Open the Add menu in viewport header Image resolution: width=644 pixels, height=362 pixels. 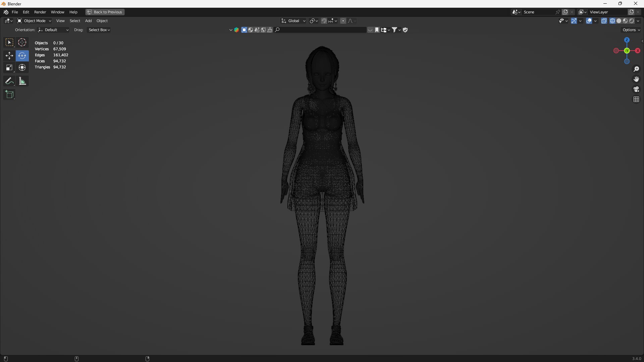89,21
